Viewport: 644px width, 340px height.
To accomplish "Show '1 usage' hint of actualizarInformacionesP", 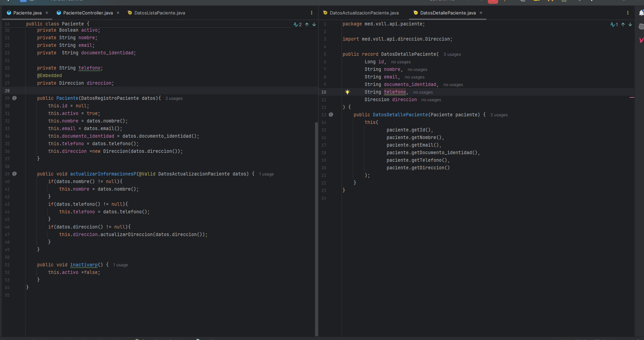I will pyautogui.click(x=266, y=174).
